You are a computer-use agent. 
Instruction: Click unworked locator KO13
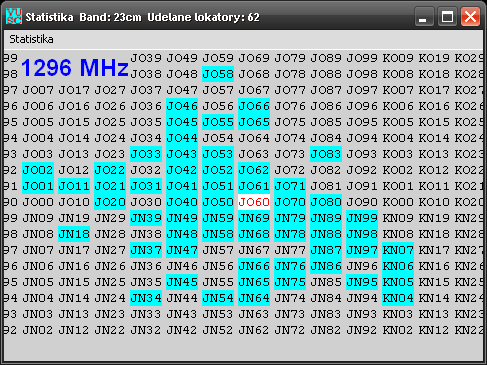coord(434,154)
